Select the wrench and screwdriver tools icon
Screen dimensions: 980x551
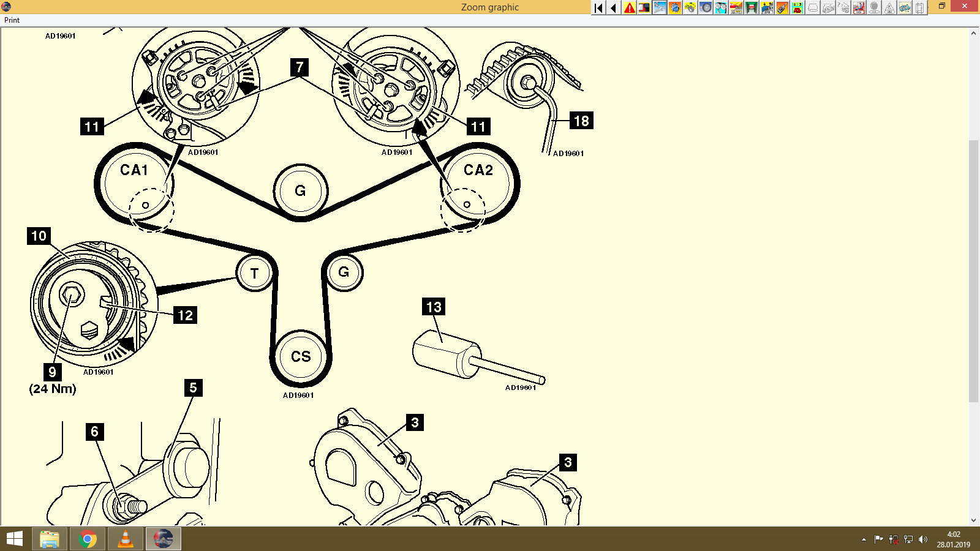click(659, 7)
